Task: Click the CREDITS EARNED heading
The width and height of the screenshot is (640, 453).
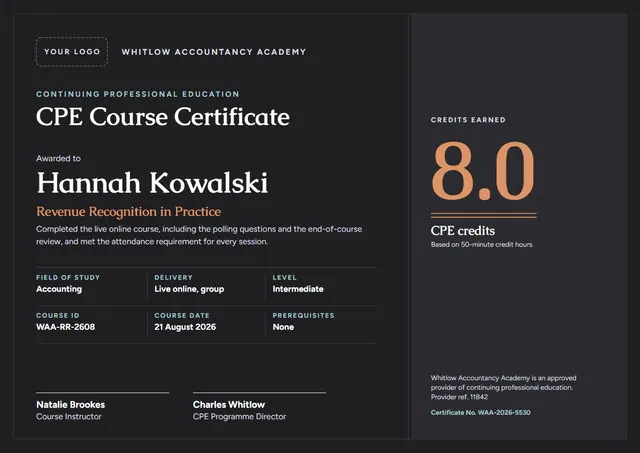Action: 468,120
